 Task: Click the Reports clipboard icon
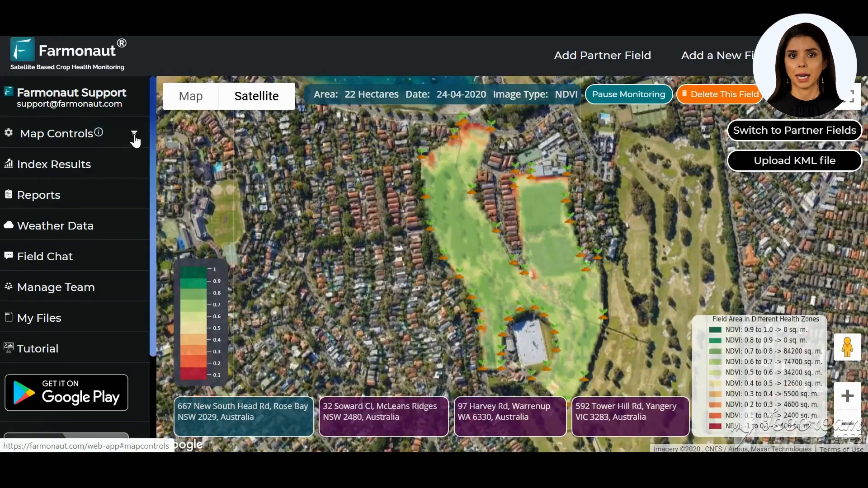click(x=9, y=194)
